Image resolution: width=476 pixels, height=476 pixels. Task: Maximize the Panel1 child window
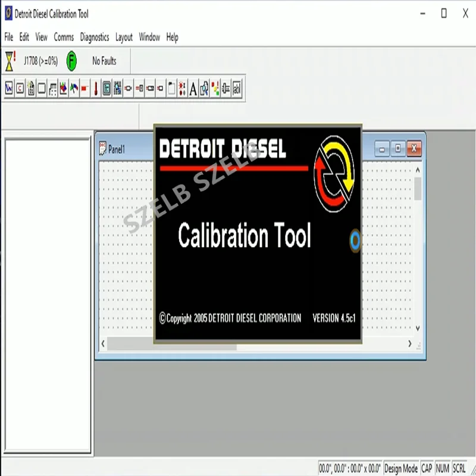(x=397, y=149)
